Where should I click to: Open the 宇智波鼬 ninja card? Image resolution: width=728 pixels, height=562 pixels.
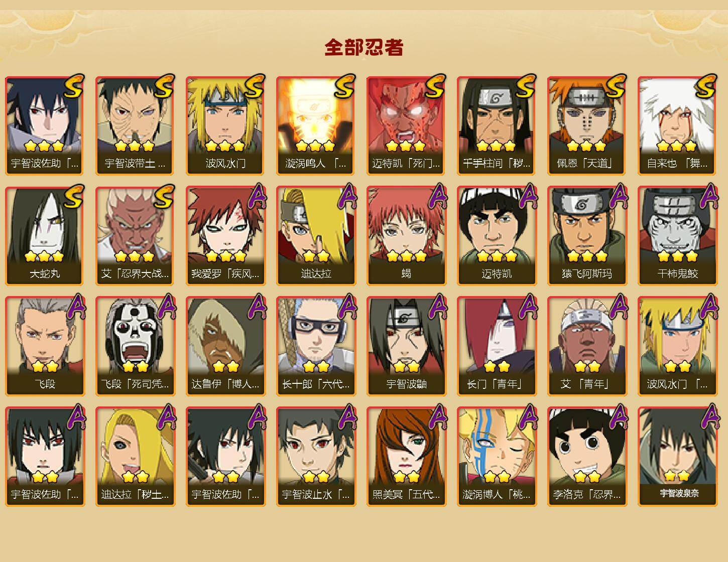point(406,346)
